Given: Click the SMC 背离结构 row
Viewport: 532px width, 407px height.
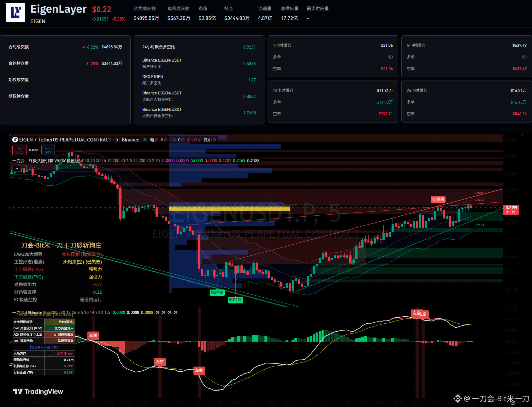Looking at the screenshot, I should click(44, 341).
